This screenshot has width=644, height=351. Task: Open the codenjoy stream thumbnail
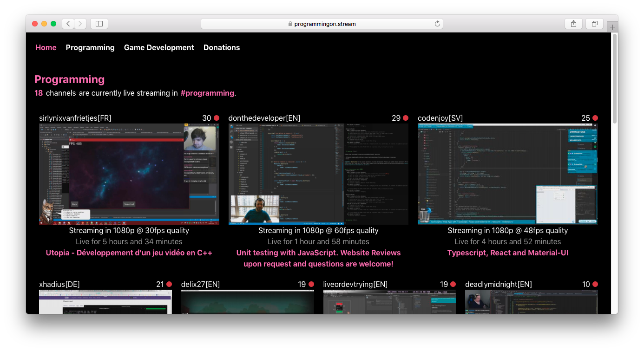(508, 174)
